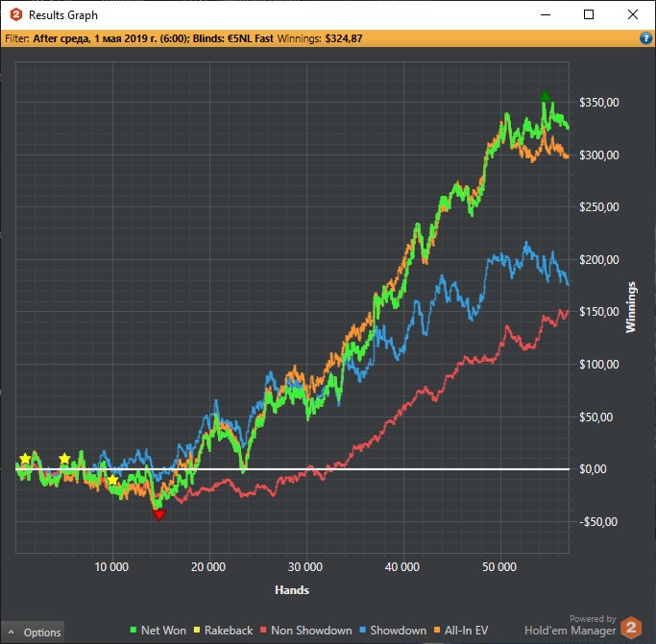Click the first yellow star marker
Screen dimensions: 656x644
point(25,459)
